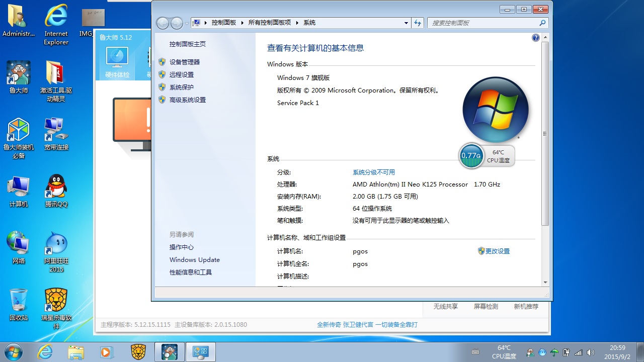Click the vertical scrollbar down arrow in system window
The width and height of the screenshot is (644, 362).
pos(545,283)
